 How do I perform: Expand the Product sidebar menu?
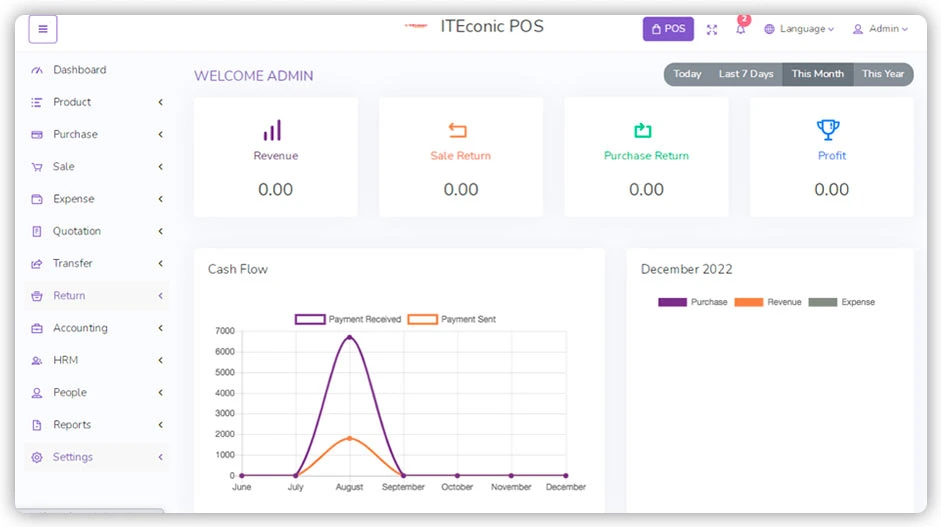click(72, 102)
